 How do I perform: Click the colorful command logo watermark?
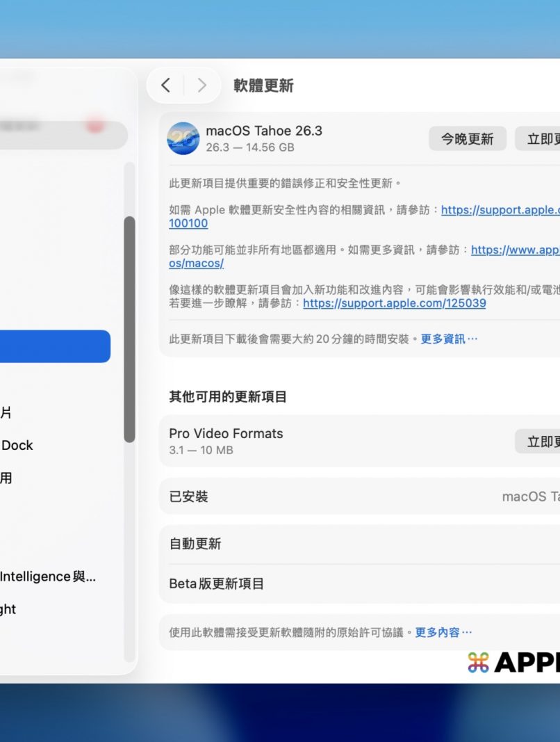point(478,662)
